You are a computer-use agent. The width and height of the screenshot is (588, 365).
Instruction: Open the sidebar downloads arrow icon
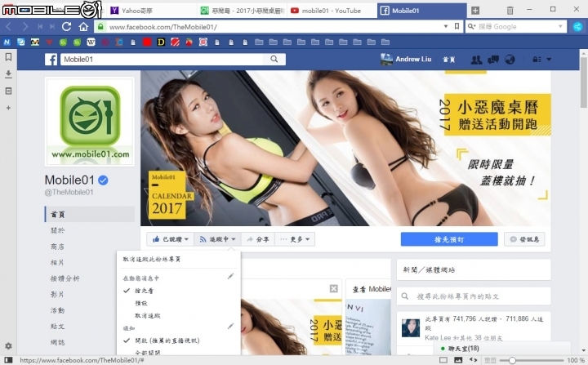coord(8,74)
